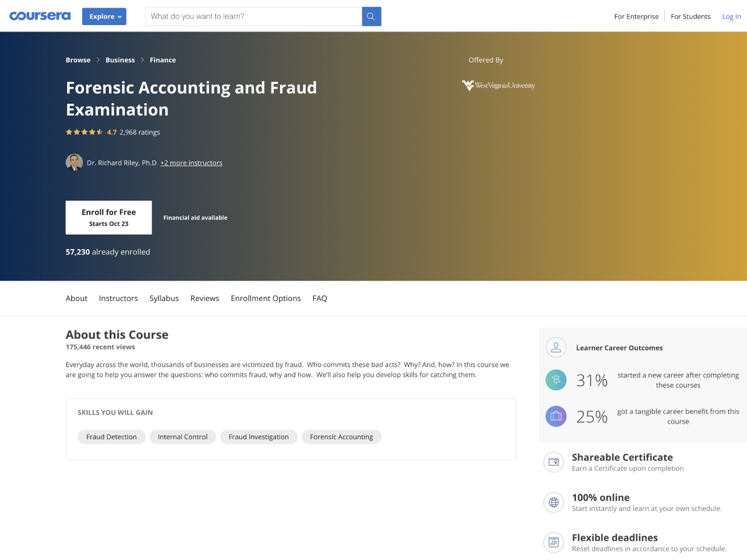Open the Explore dropdown menu
Screen dimensions: 747x560
click(x=104, y=16)
